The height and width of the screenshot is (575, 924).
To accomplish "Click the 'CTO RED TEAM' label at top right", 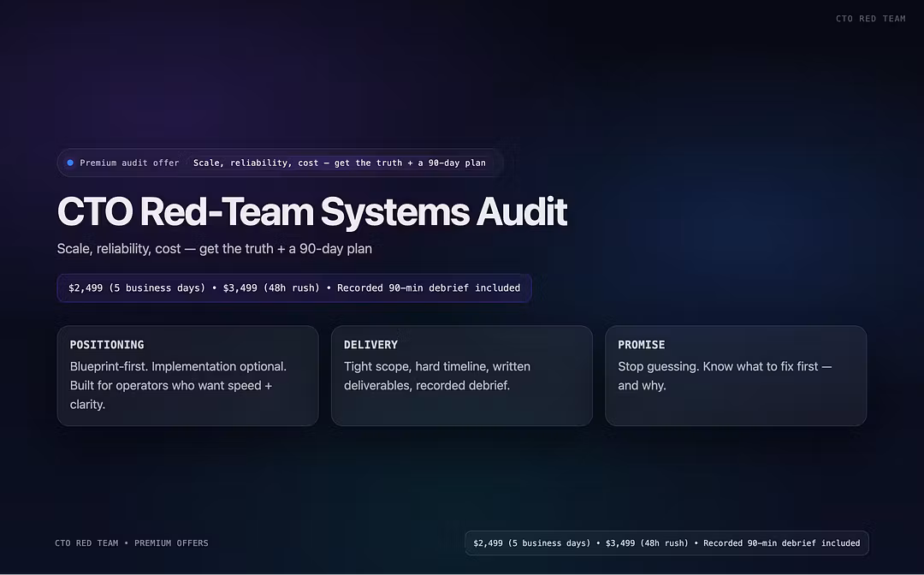I will (x=870, y=19).
